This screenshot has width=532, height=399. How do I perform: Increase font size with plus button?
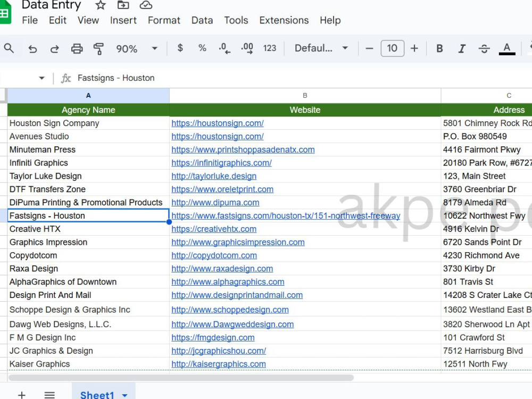[414, 48]
